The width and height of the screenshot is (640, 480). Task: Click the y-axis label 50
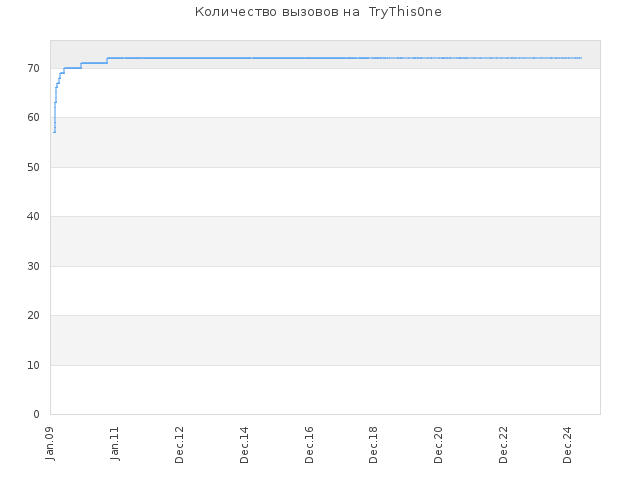click(33, 167)
